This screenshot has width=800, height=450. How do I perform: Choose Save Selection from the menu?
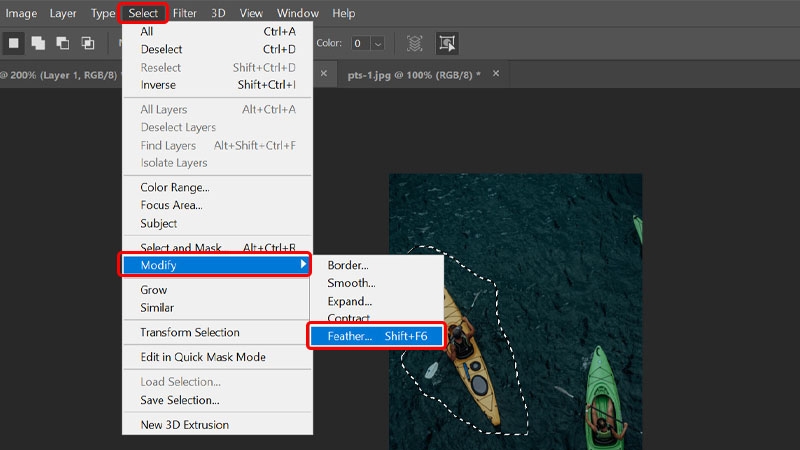(x=217, y=400)
